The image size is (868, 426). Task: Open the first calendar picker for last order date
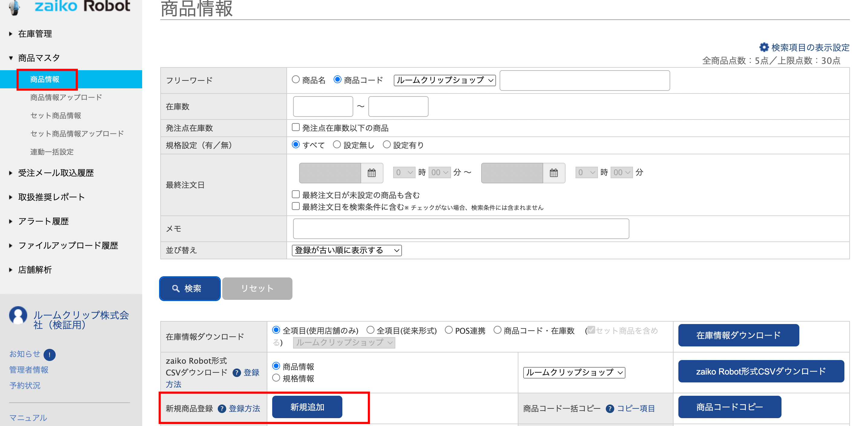pos(371,173)
